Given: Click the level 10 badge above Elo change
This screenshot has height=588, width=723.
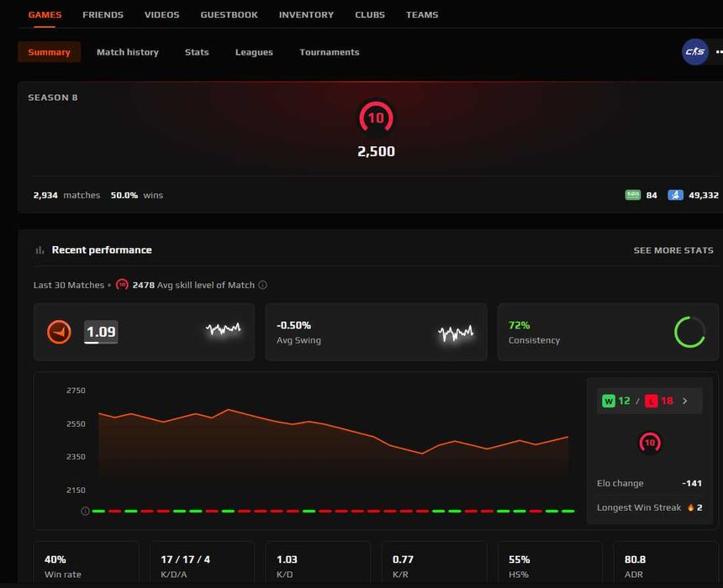Looking at the screenshot, I should [650, 443].
